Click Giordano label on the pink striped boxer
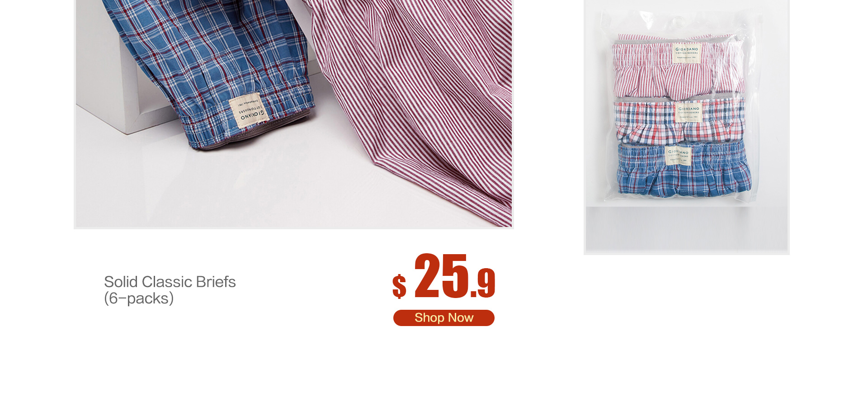 pos(687,54)
